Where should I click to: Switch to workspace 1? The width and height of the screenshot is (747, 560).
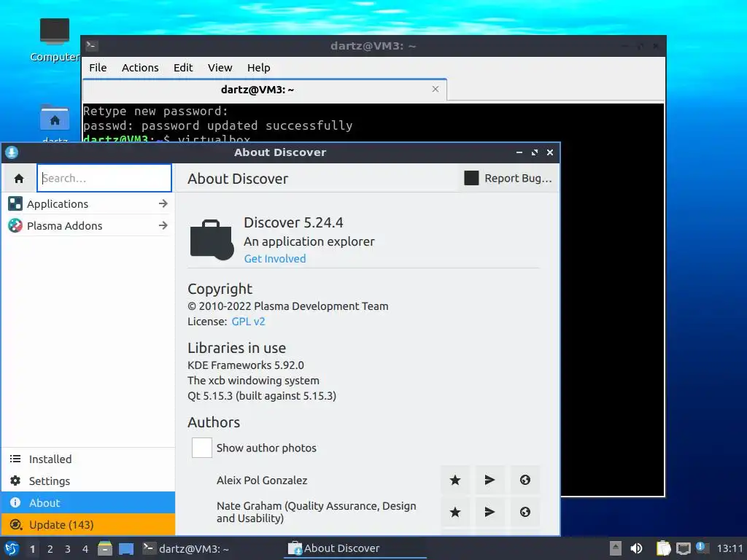pyautogui.click(x=32, y=549)
